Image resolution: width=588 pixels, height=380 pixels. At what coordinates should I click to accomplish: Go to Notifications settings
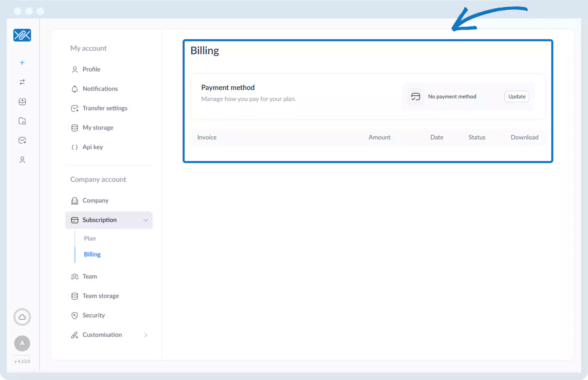(x=100, y=89)
